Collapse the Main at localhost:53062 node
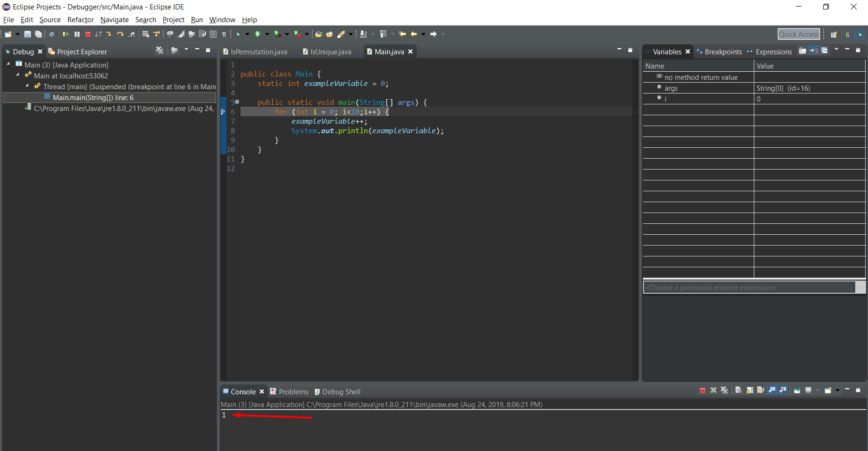Image resolution: width=868 pixels, height=451 pixels. [17, 75]
